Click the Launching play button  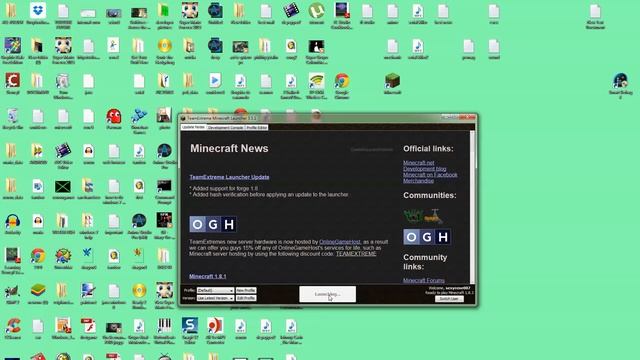[327, 294]
